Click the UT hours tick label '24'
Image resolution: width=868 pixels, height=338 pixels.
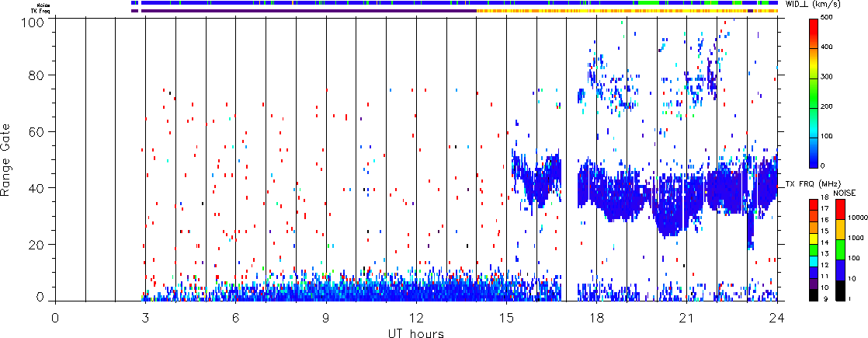pyautogui.click(x=777, y=316)
